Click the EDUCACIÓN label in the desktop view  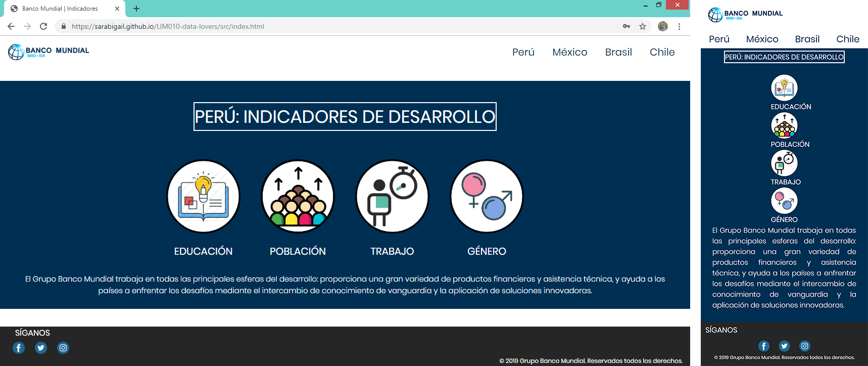(x=203, y=251)
